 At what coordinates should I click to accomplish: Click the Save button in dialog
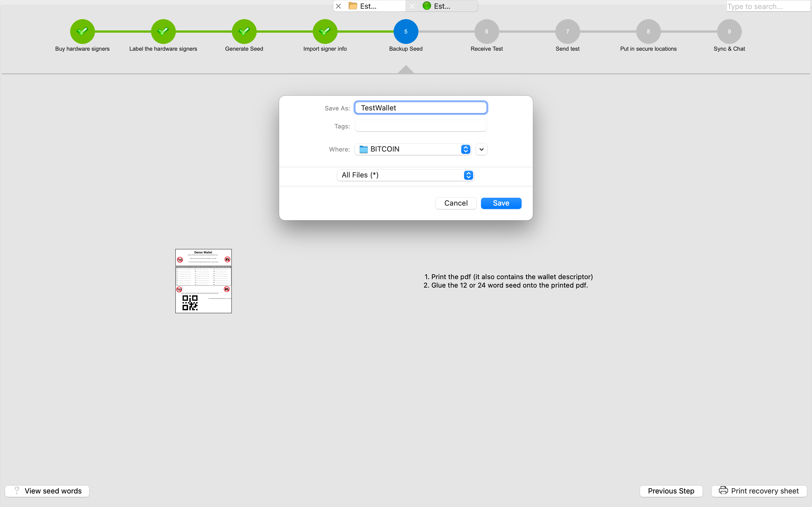tap(501, 203)
